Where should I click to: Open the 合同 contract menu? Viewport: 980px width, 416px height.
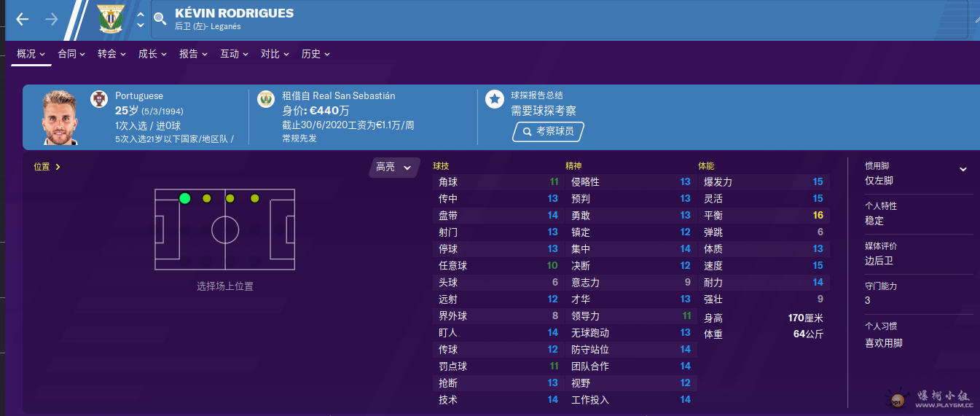click(x=71, y=54)
